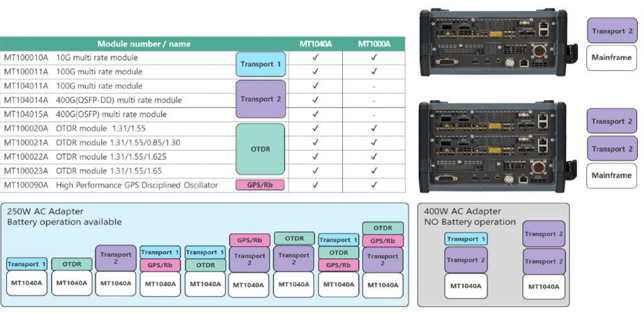Select "MT104014A 400G(QSFP-DD) multi rate module" row
The height and width of the screenshot is (313, 644).
pos(203,100)
